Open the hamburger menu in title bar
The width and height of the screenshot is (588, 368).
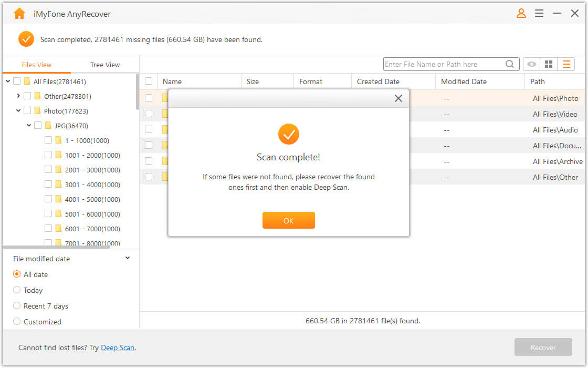coord(539,14)
